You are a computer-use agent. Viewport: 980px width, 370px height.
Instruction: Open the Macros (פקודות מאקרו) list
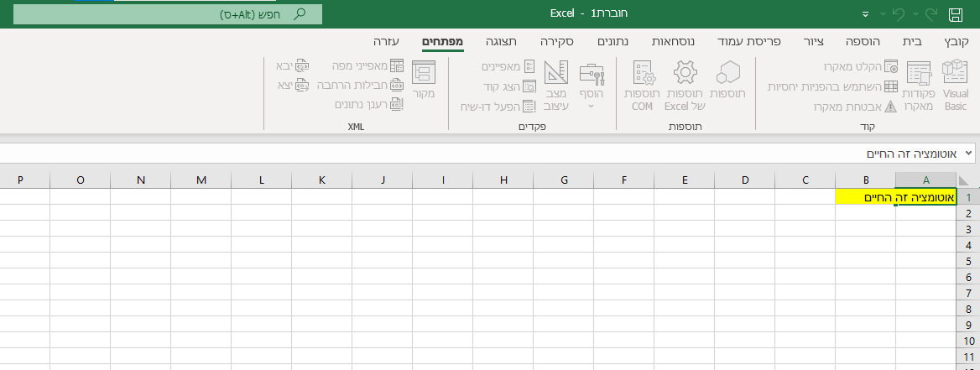918,86
